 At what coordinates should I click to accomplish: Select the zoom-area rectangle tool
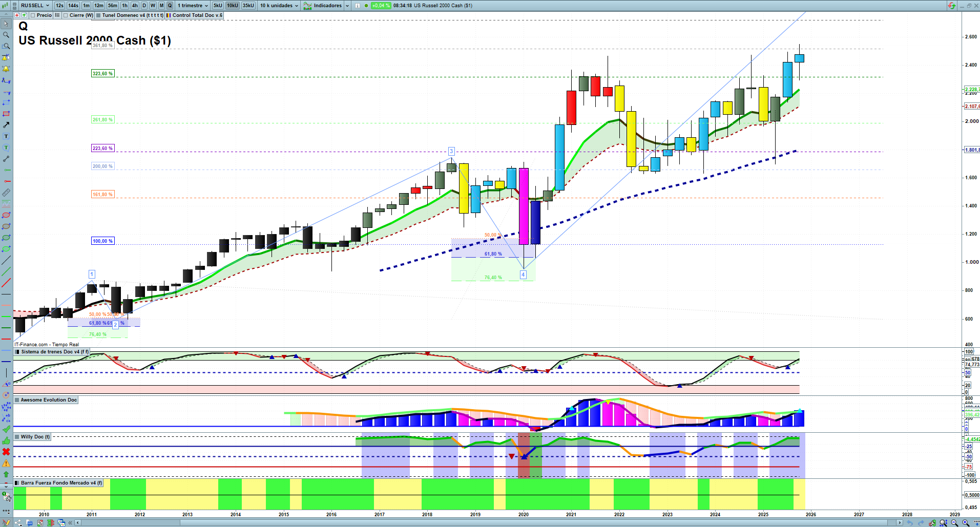click(x=6, y=46)
